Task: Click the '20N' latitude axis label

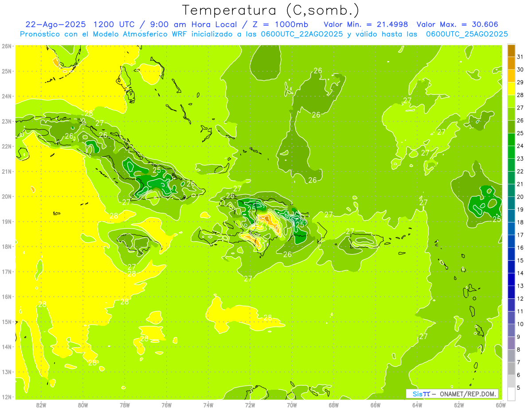Action: [x=7, y=196]
